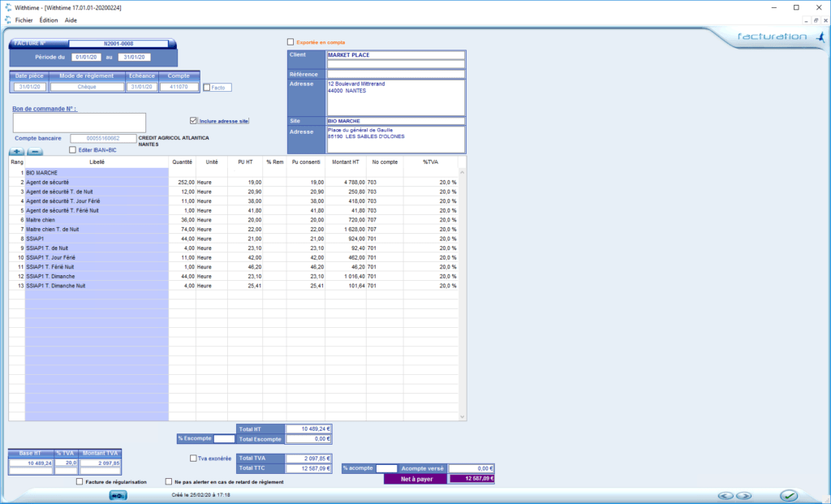Screen dimensions: 831x504
Task: Open the Fichier menu
Action: (24, 19)
